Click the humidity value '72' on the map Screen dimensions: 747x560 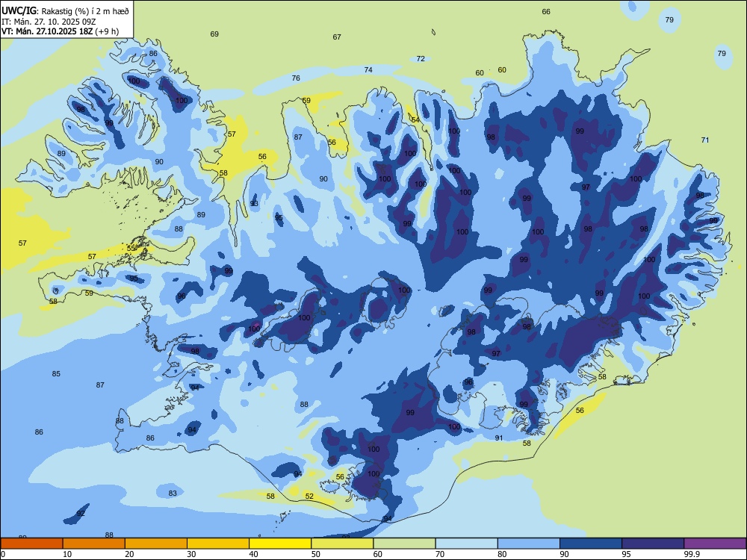(421, 58)
